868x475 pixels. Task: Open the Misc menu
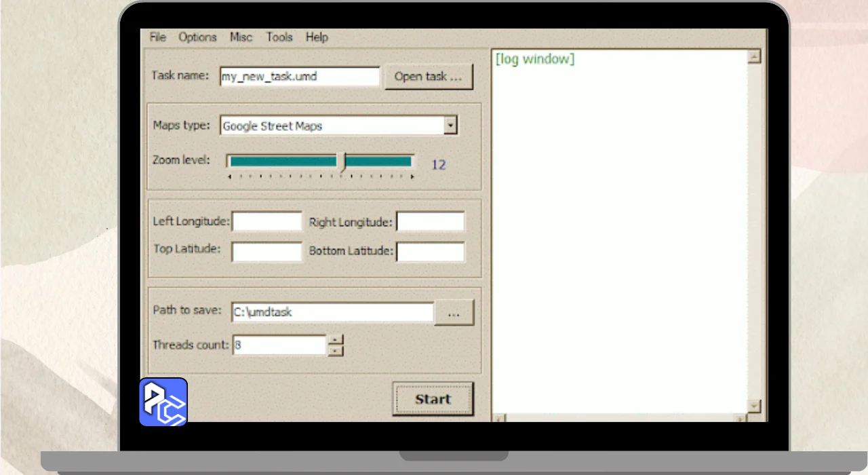click(x=241, y=37)
